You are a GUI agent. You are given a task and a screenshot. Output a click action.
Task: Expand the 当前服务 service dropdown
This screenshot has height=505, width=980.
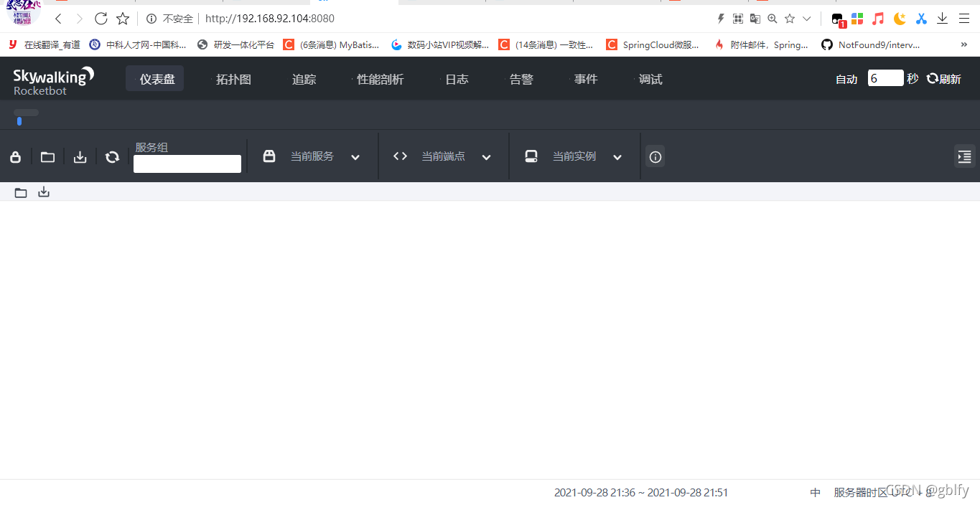(x=355, y=157)
